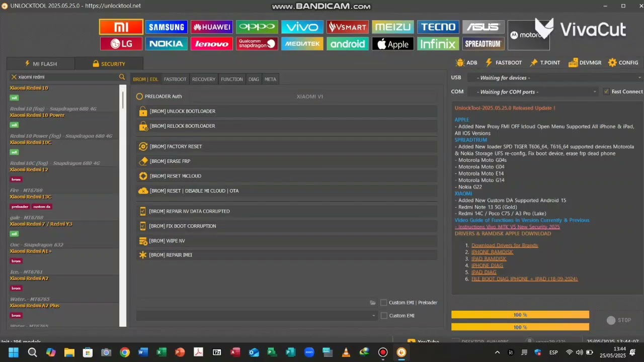The height and width of the screenshot is (362, 644).
Task: Pick the Nokia brand logo
Action: [167, 44]
